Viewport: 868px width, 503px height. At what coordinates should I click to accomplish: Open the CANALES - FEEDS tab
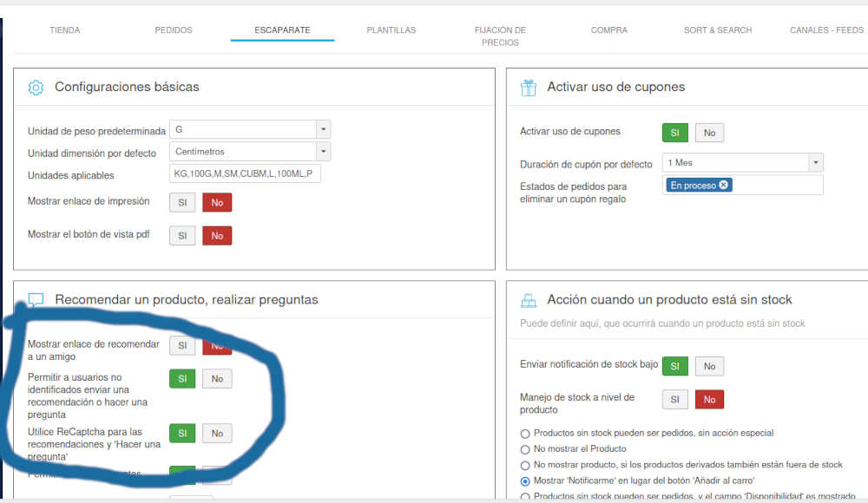pos(826,29)
